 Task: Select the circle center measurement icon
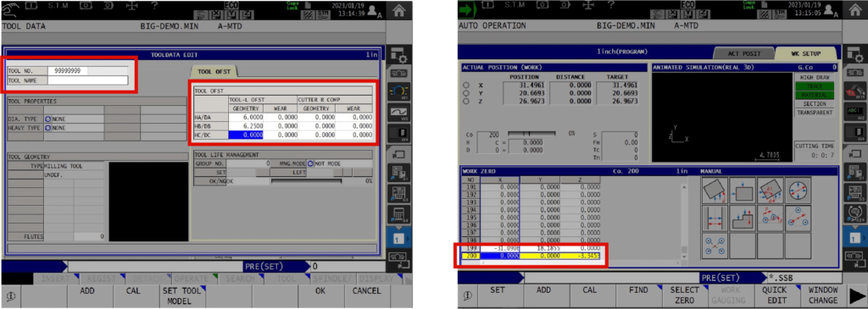click(798, 190)
